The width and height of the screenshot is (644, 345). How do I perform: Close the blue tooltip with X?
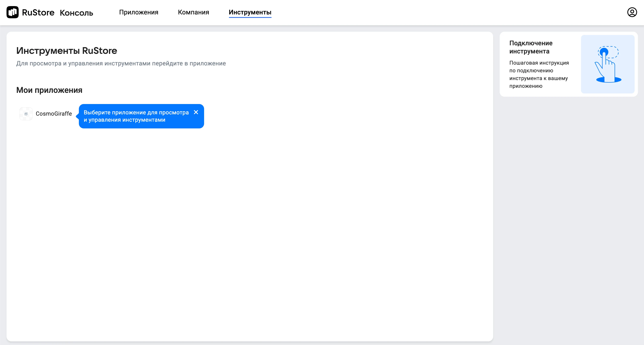(x=196, y=112)
